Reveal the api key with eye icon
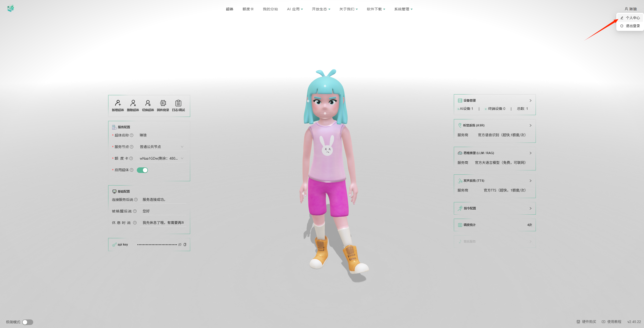This screenshot has width=644, height=328. (180, 245)
